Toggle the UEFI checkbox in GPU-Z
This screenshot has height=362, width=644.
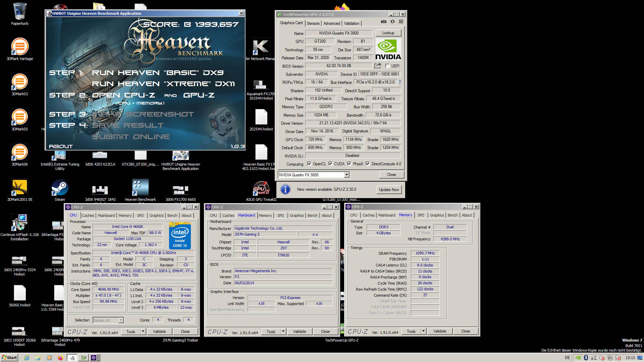point(387,66)
